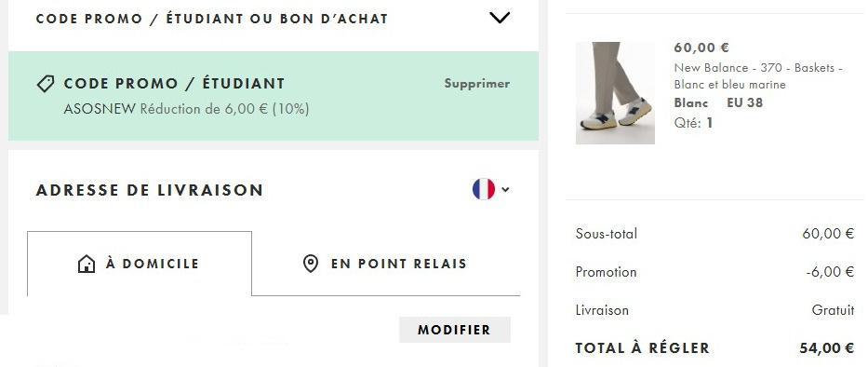
Task: Click the Livraison Gratuit line
Action: (x=714, y=310)
